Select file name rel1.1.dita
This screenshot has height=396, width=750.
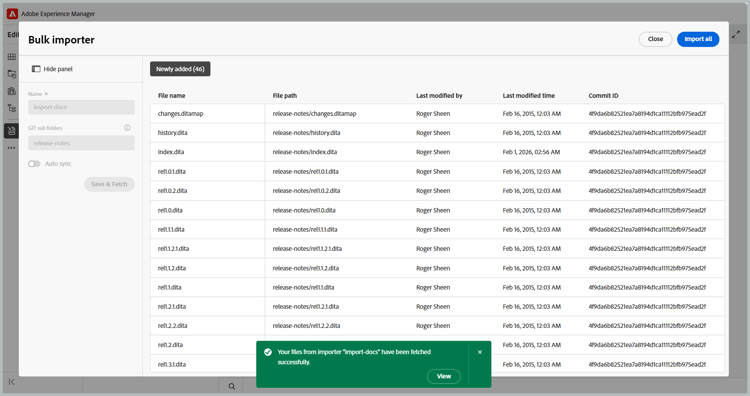169,287
